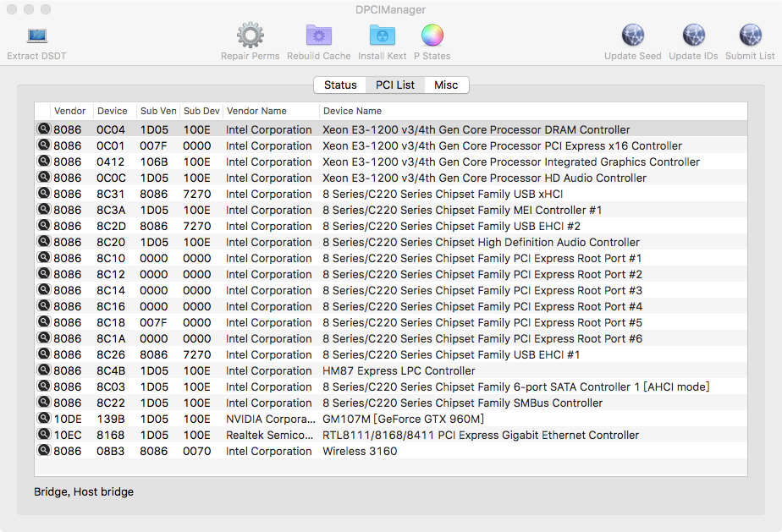Click device ID cell '8168'
Viewport: 782px width, 532px height.
click(110, 436)
